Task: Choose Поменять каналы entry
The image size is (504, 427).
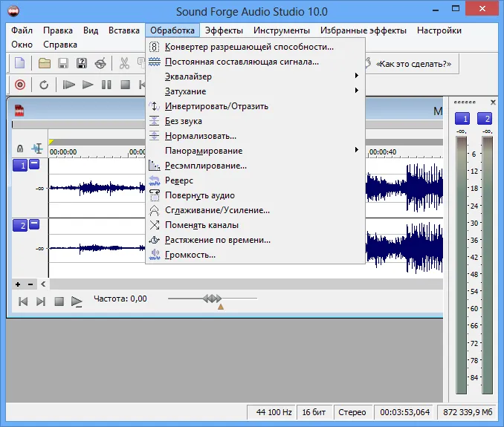Action: coord(255,225)
